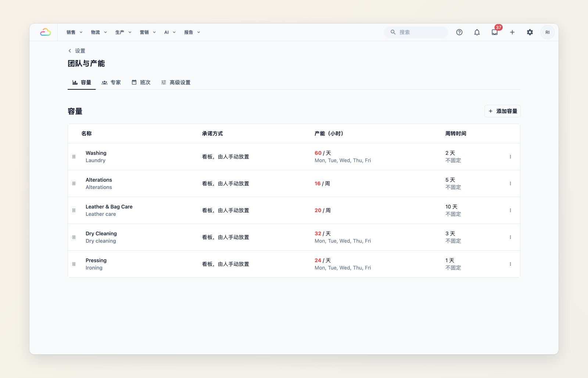588x378 pixels.
Task: Click the cloud logo home icon
Action: 46,32
